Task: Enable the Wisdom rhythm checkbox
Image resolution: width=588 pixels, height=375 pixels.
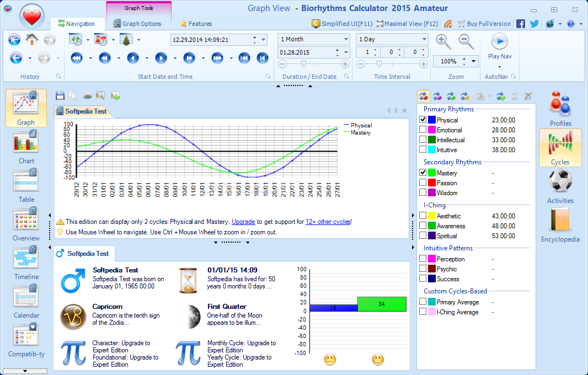Action: (423, 192)
